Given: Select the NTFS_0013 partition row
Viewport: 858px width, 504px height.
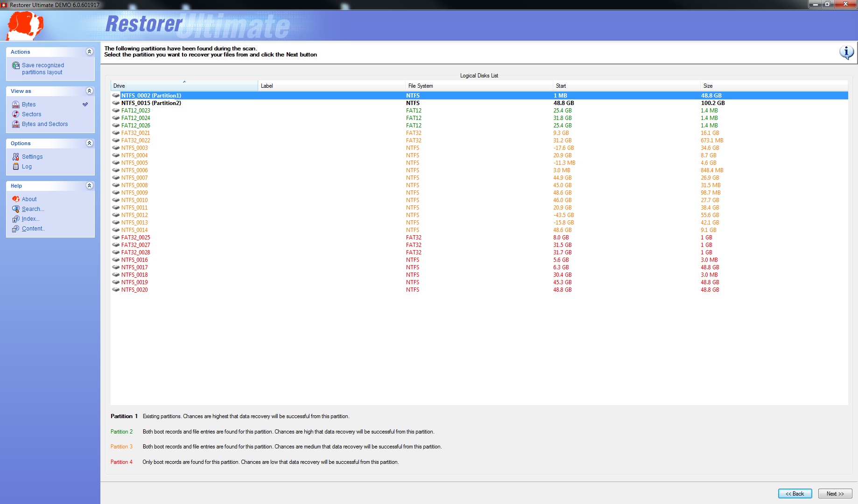Looking at the screenshot, I should tap(479, 223).
